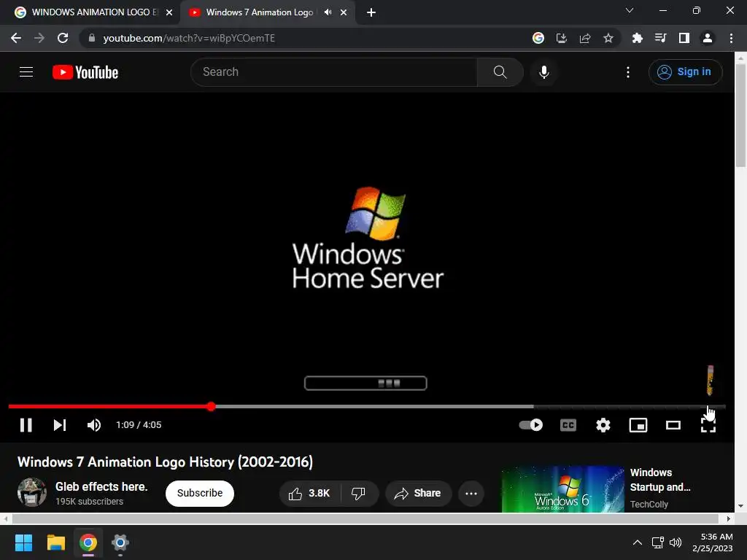The width and height of the screenshot is (747, 560).
Task: Close the Windows 7 Animation Logo tab
Action: (x=344, y=12)
